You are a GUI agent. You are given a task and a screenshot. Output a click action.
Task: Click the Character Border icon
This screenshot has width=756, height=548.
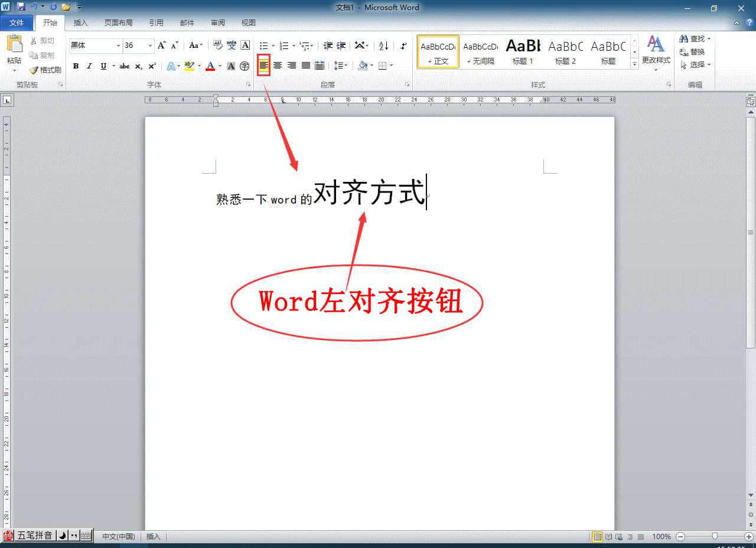(245, 45)
